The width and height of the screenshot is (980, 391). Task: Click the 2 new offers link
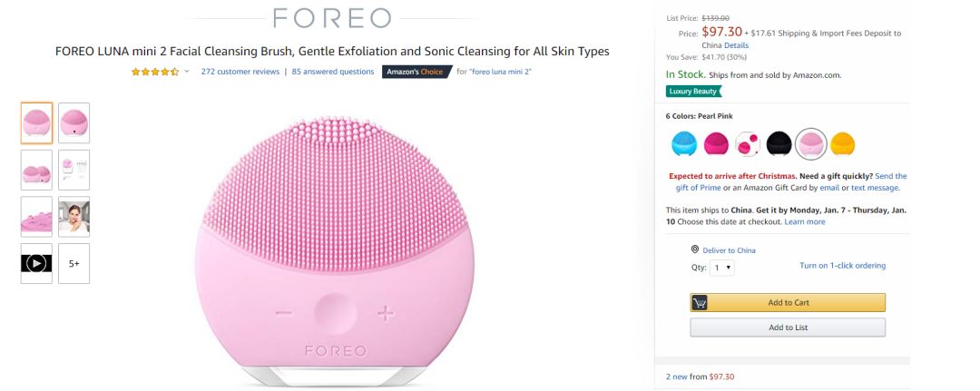(676, 376)
